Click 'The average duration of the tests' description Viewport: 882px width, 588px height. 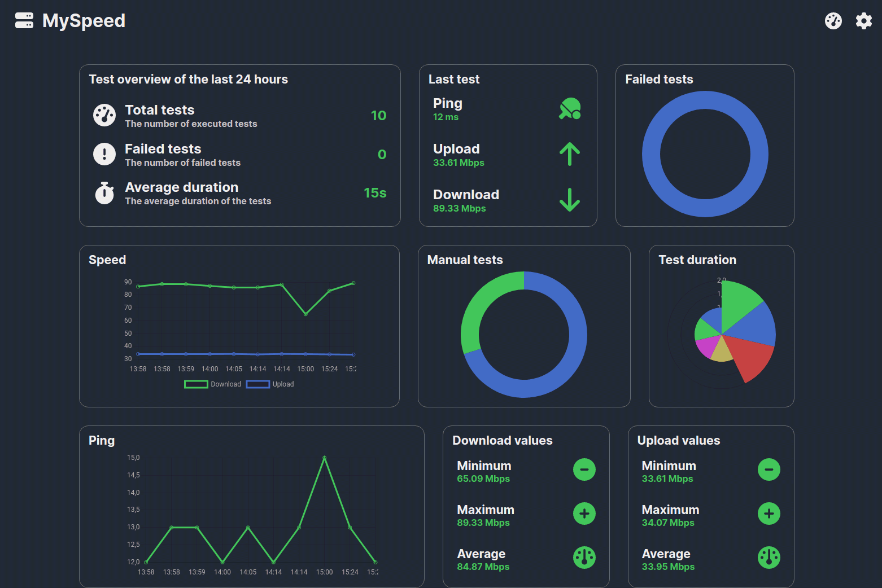198,201
